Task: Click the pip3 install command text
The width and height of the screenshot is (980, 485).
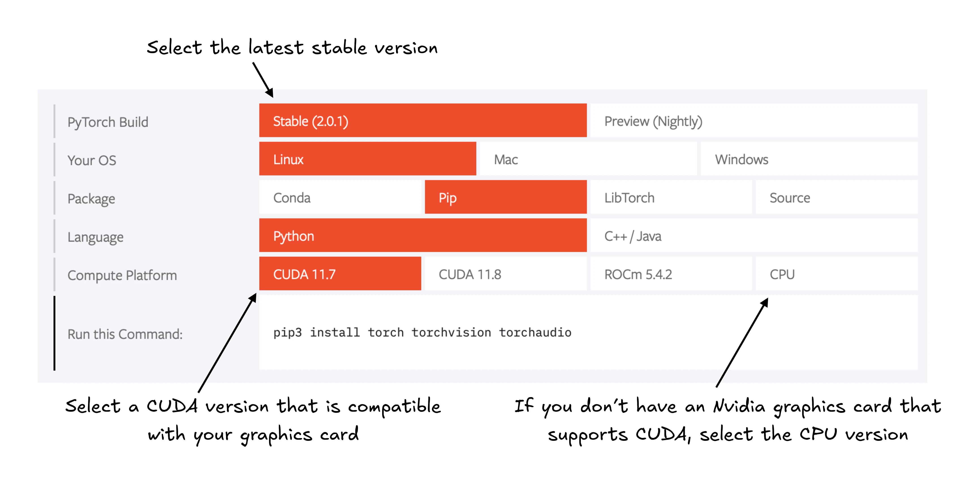Action: coord(422,332)
